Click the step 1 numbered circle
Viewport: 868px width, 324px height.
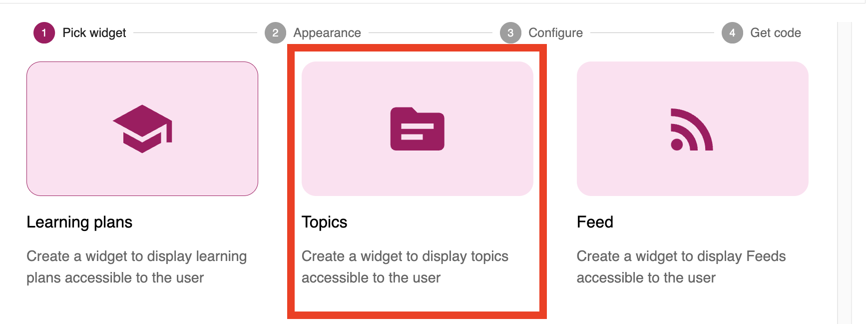[44, 33]
